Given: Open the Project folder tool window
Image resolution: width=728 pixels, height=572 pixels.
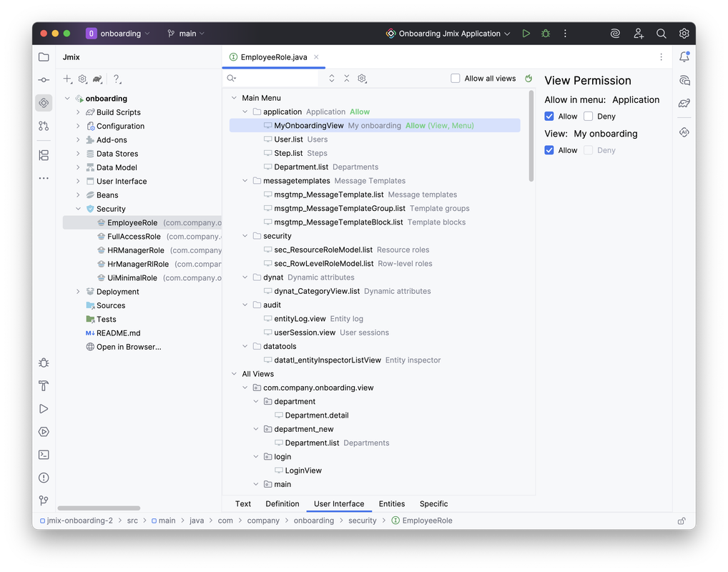Looking at the screenshot, I should coord(44,57).
